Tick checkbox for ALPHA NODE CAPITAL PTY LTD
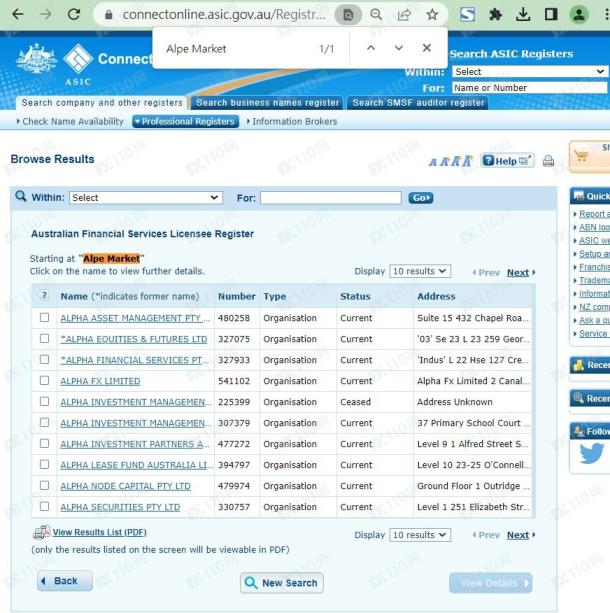Screen dimensions: 610x613 45,486
